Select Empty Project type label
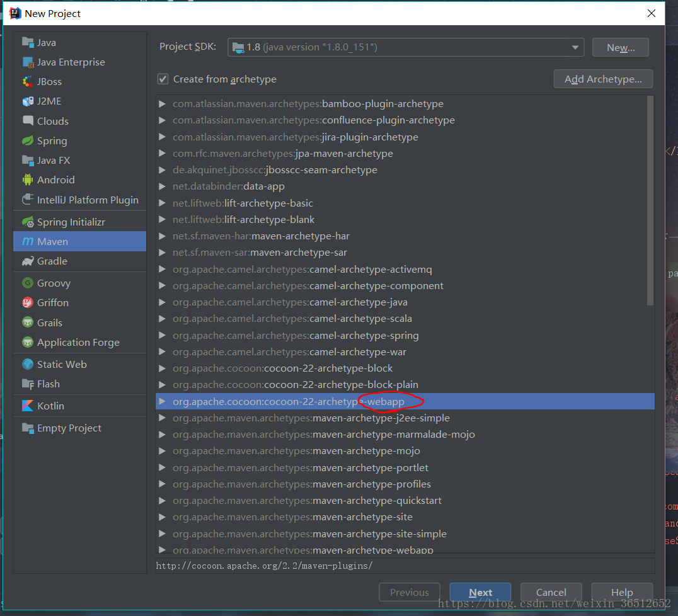Image resolution: width=678 pixels, height=616 pixels. (69, 428)
